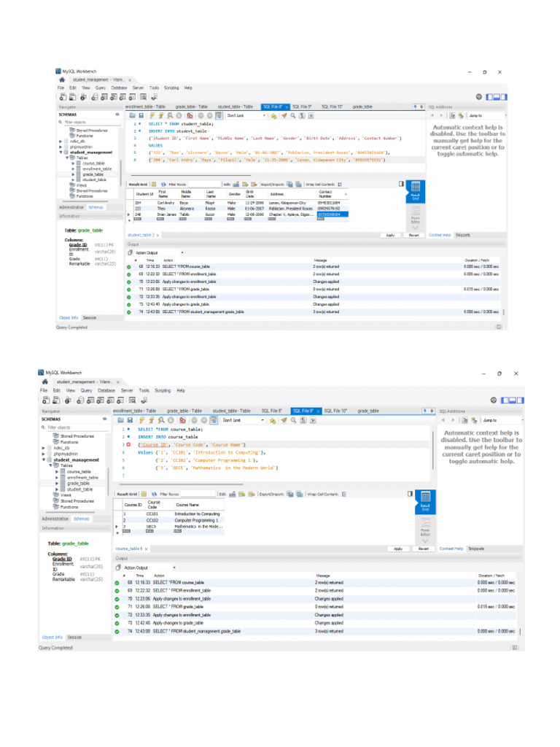Click the Explain query magnifier icon, upper window
This screenshot has height=747, width=560.
click(169, 116)
